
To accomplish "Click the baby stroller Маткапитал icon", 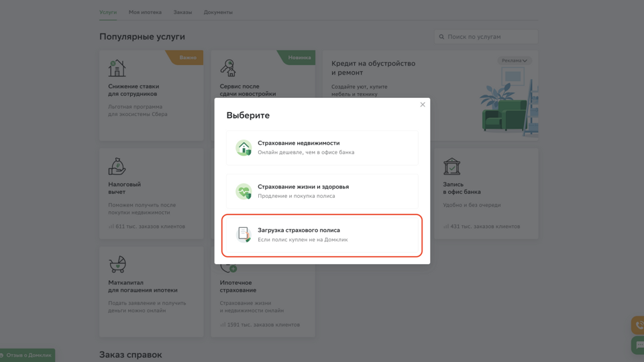I will (x=117, y=264).
